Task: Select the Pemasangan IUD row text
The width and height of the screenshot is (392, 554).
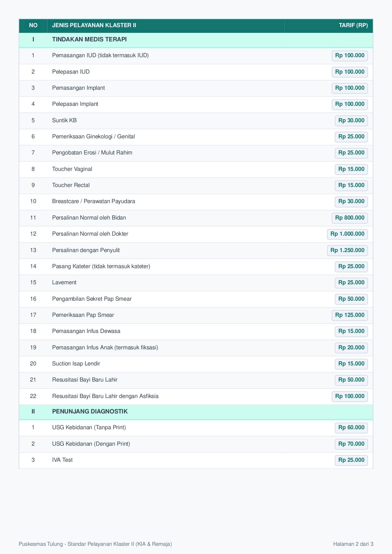Action: [x=100, y=55]
